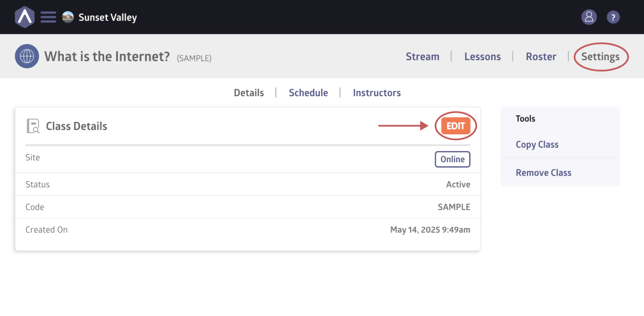The image size is (644, 316).
Task: Choose Copy Class under Tools
Action: coord(537,145)
